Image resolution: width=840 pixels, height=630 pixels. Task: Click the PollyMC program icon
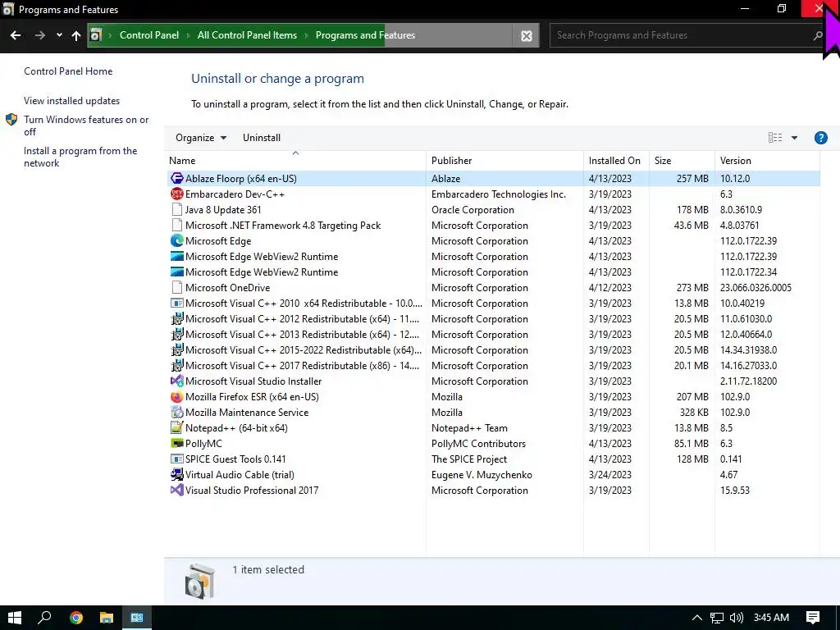pos(177,443)
